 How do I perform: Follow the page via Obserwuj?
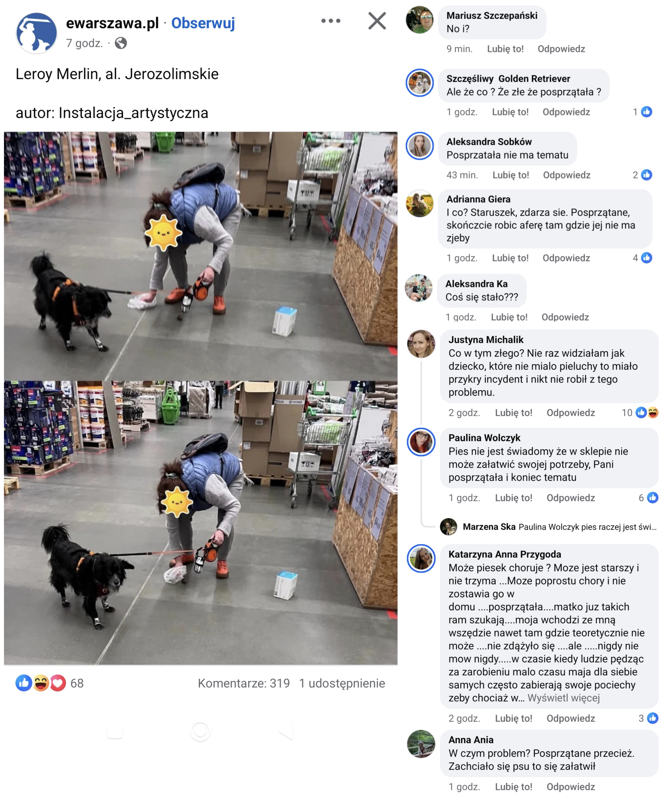pyautogui.click(x=203, y=23)
